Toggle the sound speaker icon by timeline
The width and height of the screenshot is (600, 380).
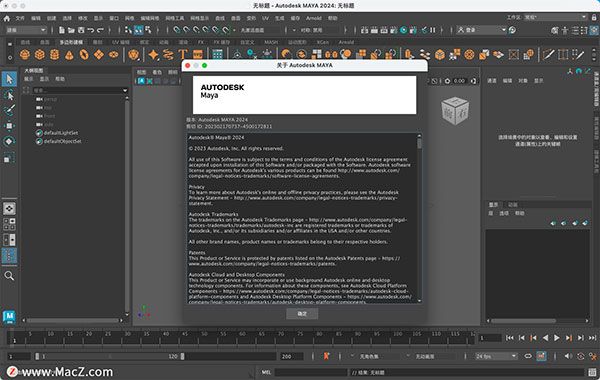click(568, 356)
